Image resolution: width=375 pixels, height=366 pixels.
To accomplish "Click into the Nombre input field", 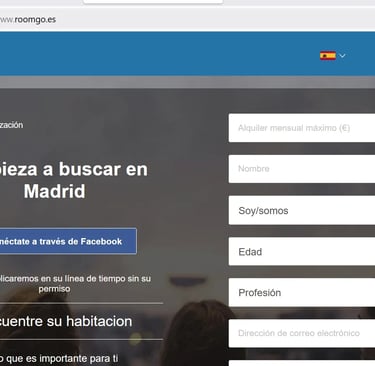I will pos(302,169).
